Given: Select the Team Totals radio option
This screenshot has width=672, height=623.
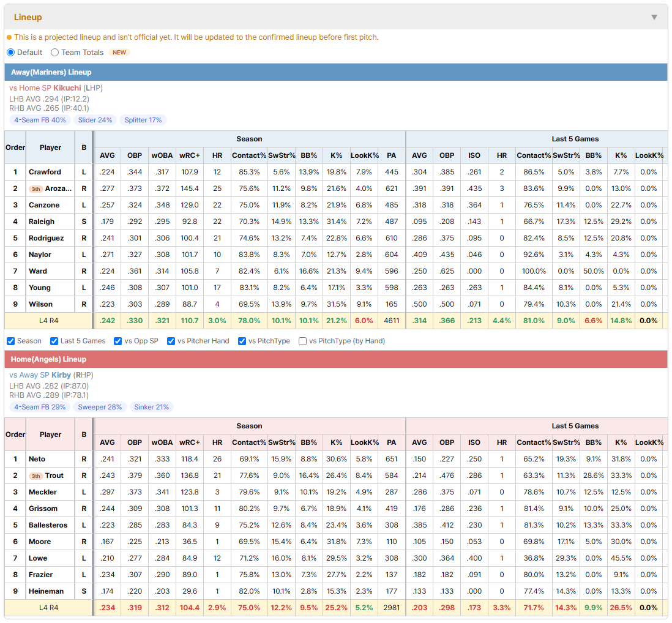Looking at the screenshot, I should coord(54,52).
